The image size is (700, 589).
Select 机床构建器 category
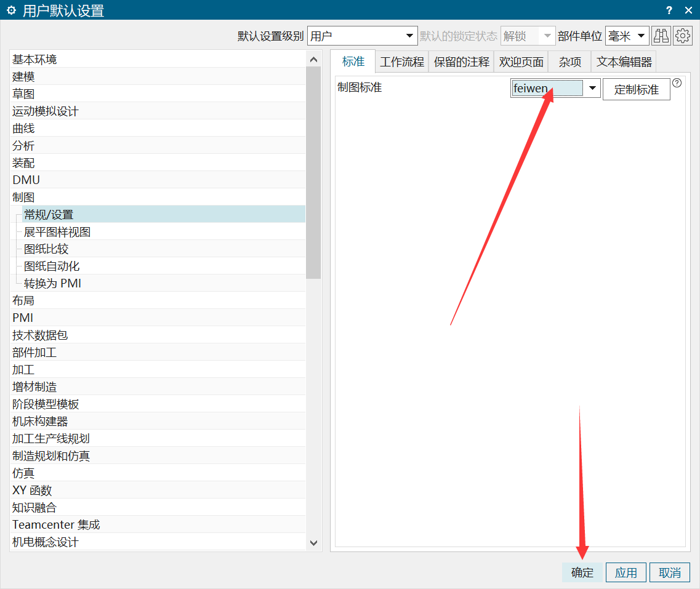[x=158, y=421]
